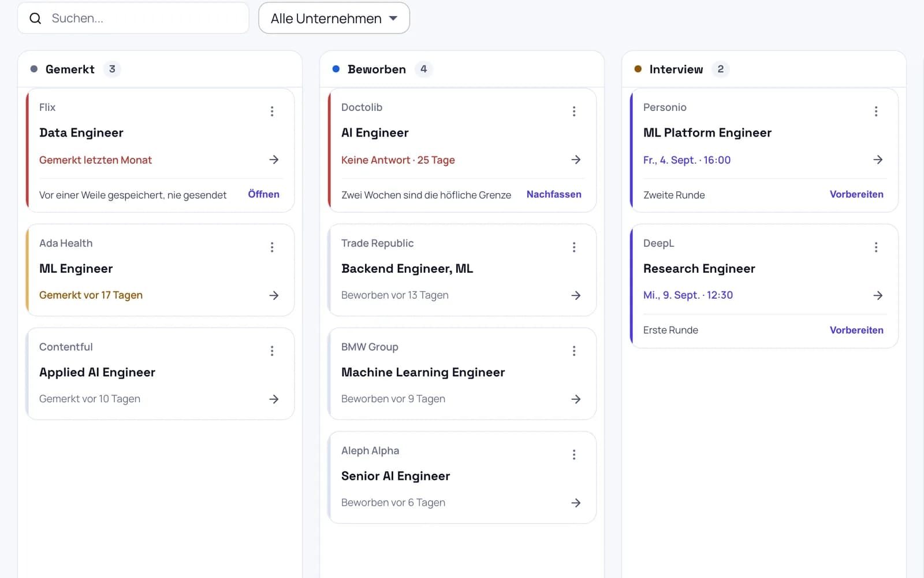Click the 'Zweite Runde' note
This screenshot has width=924, height=578.
coord(674,195)
